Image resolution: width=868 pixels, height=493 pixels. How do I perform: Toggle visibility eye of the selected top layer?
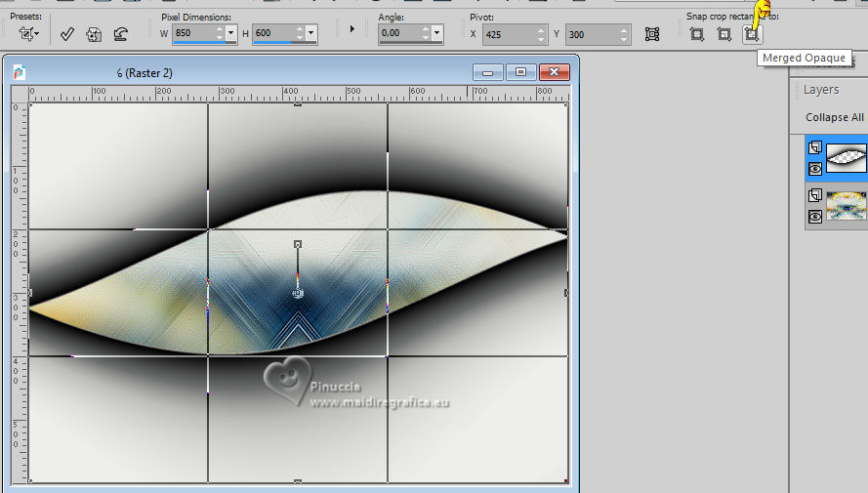[x=815, y=169]
